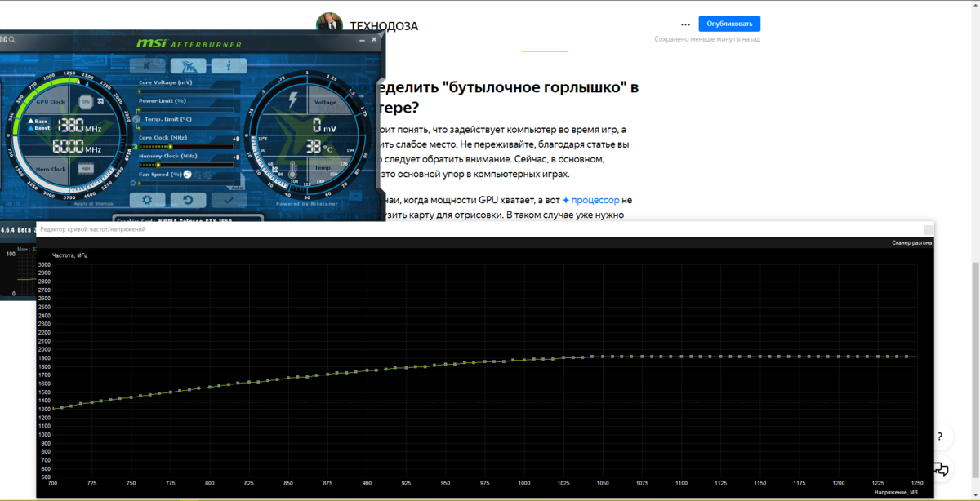Click the 6000 MHz memory clock readout
Screen dimensions: 980x501
[78, 148]
